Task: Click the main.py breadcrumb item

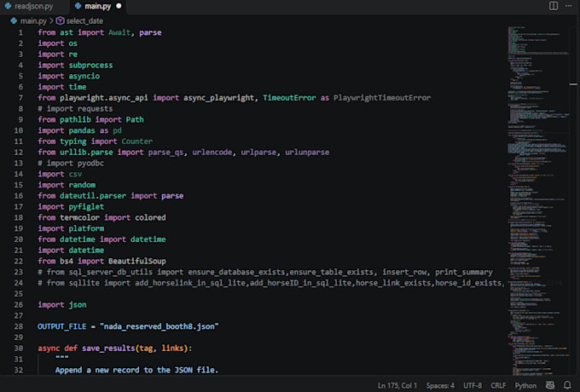Action: [x=33, y=21]
